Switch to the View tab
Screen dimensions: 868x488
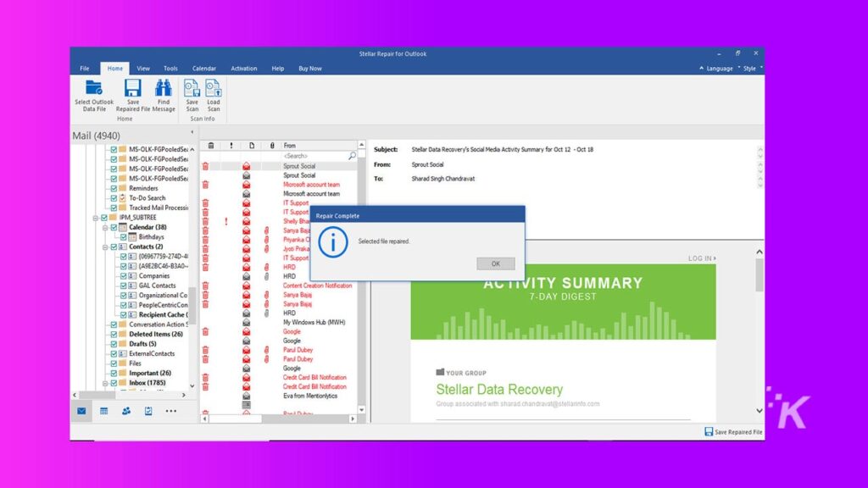[x=143, y=69]
